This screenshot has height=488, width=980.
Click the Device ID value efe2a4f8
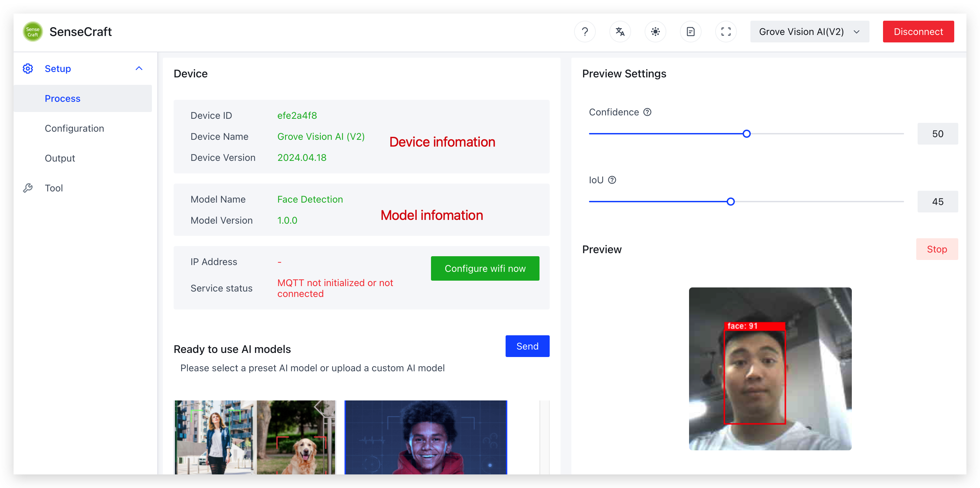tap(297, 115)
